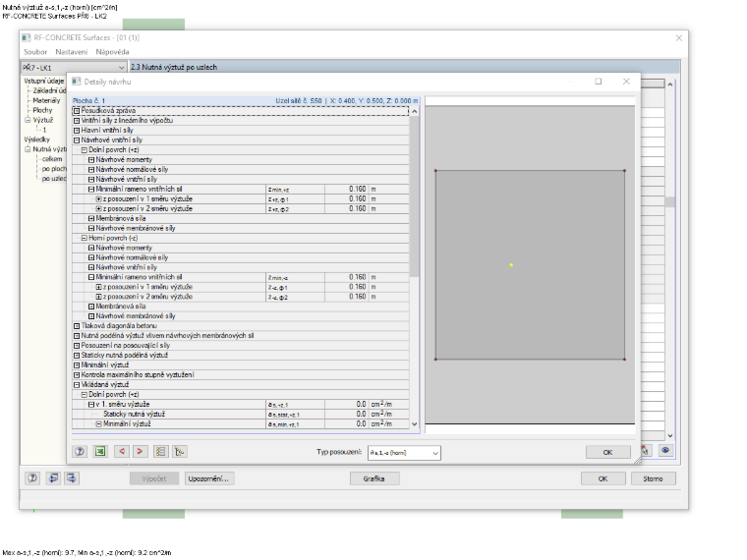Collapse Návrhové vnitřní síly section

(77, 140)
